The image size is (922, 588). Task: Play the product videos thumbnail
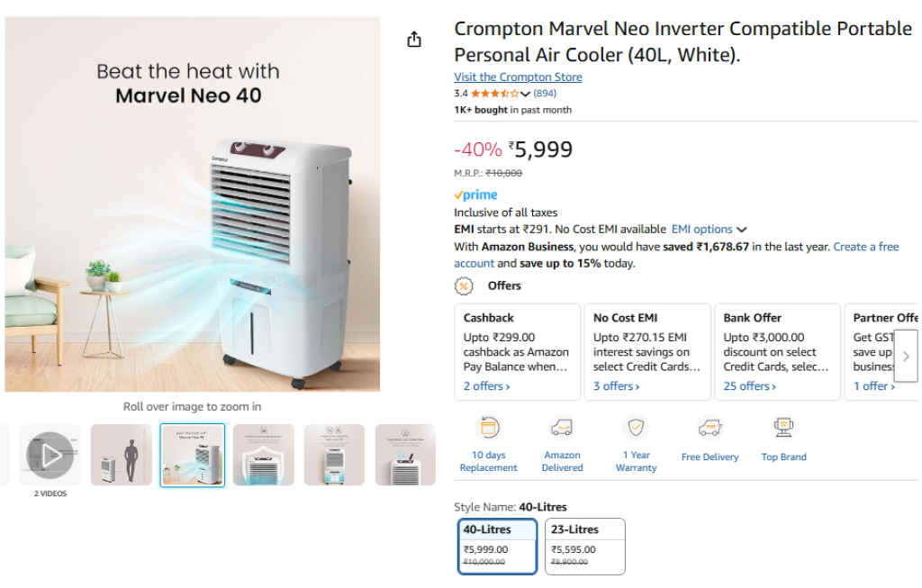pyautogui.click(x=50, y=456)
